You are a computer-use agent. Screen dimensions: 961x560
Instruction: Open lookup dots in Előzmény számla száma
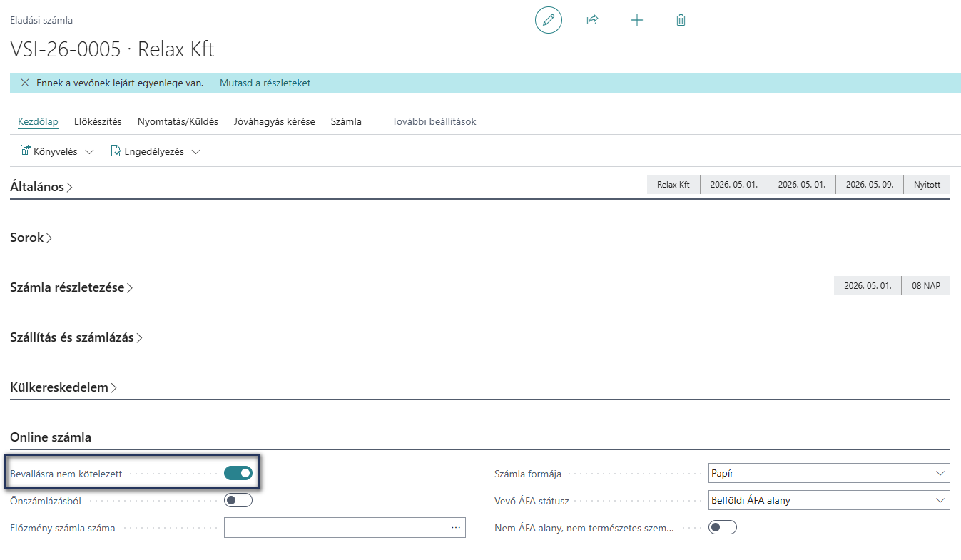[456, 528]
